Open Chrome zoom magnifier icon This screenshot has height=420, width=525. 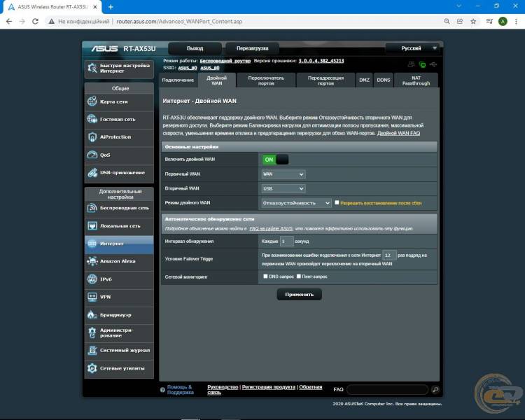click(x=447, y=22)
